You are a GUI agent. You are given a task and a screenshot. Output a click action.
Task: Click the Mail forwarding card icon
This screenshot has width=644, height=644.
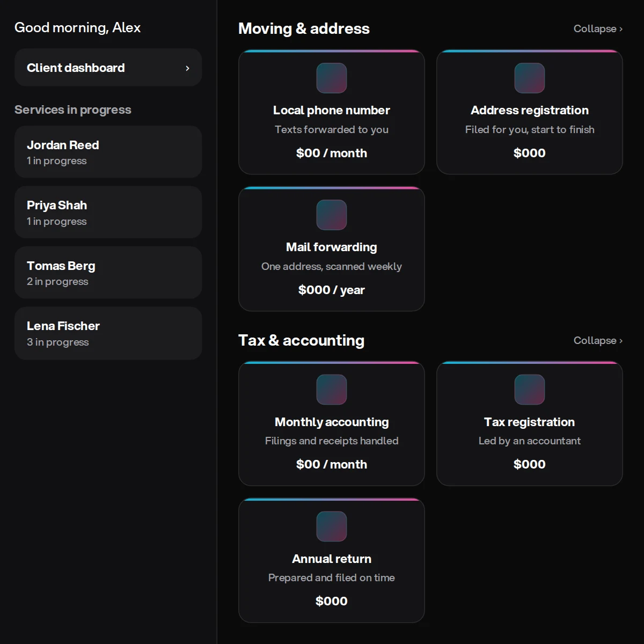coord(332,215)
